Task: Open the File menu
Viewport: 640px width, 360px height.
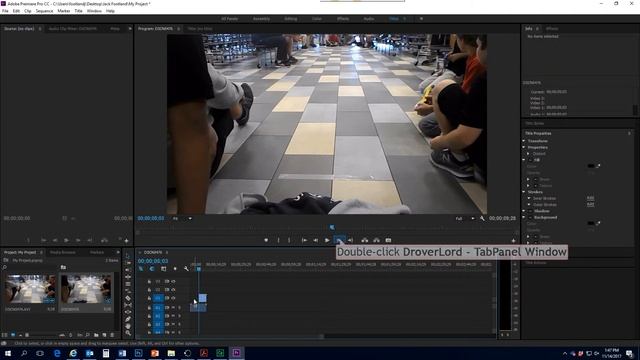Action: point(5,11)
